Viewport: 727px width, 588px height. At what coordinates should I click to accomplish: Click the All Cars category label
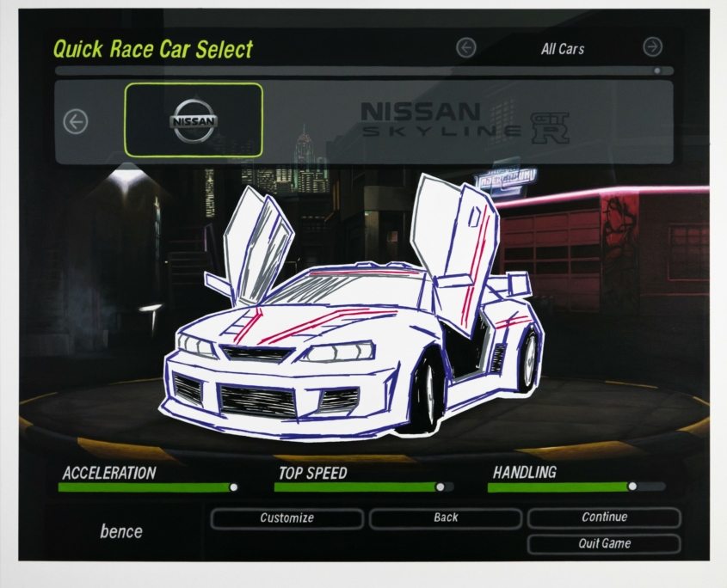pyautogui.click(x=563, y=49)
